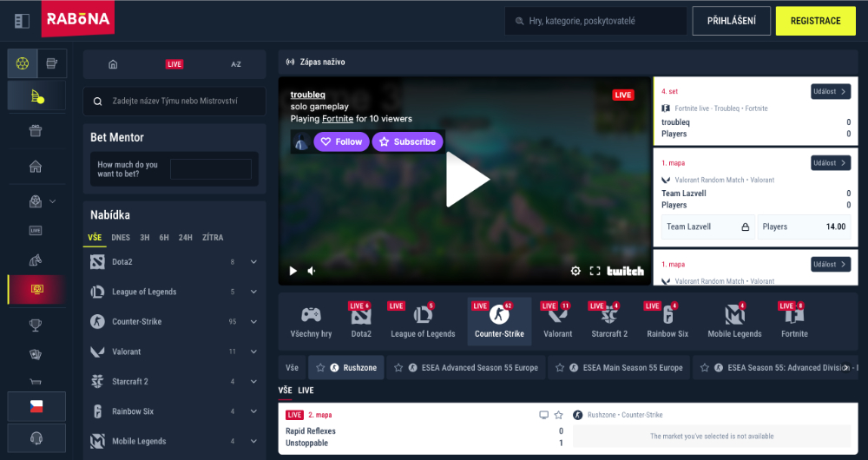Click the yellow REGISTRACE button

pos(815,21)
